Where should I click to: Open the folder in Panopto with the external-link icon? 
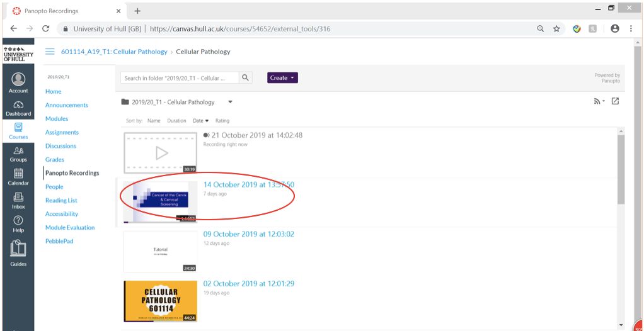pos(615,101)
